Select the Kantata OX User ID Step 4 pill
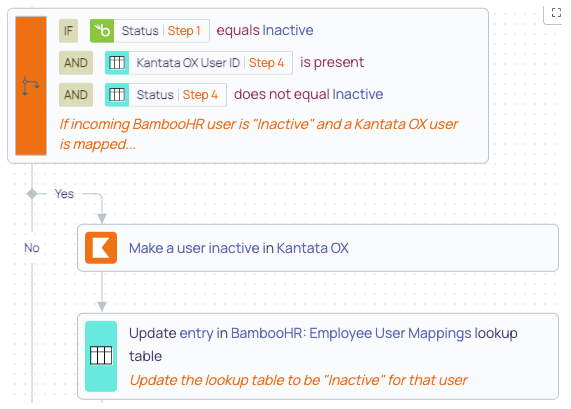Viewport: 571px width, 409px height. [x=199, y=63]
